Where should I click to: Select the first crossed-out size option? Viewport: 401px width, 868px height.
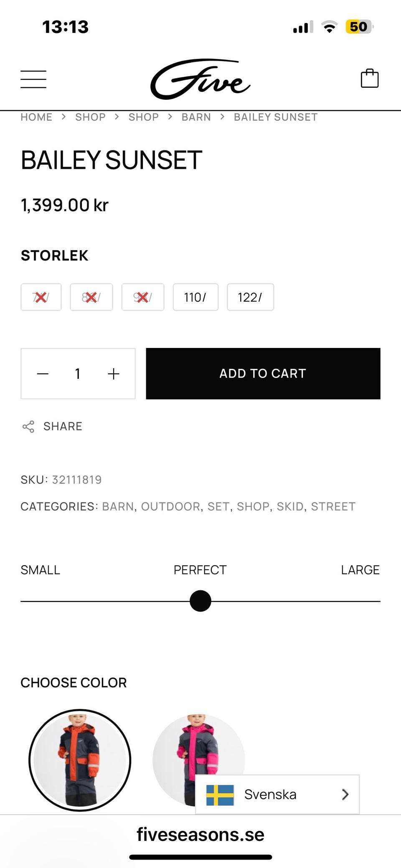click(x=41, y=297)
